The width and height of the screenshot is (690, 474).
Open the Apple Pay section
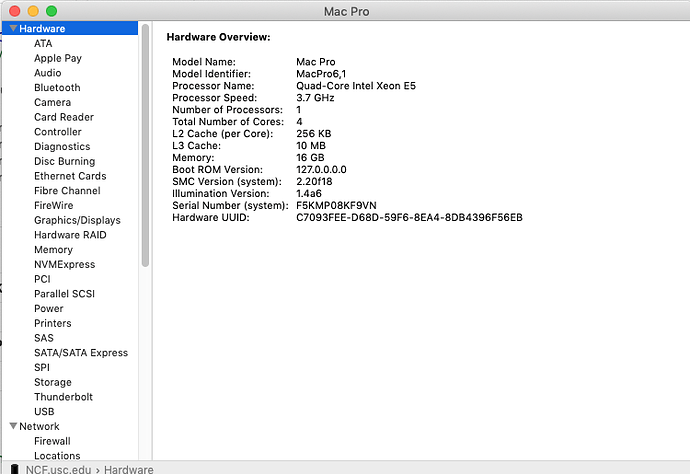[x=58, y=58]
